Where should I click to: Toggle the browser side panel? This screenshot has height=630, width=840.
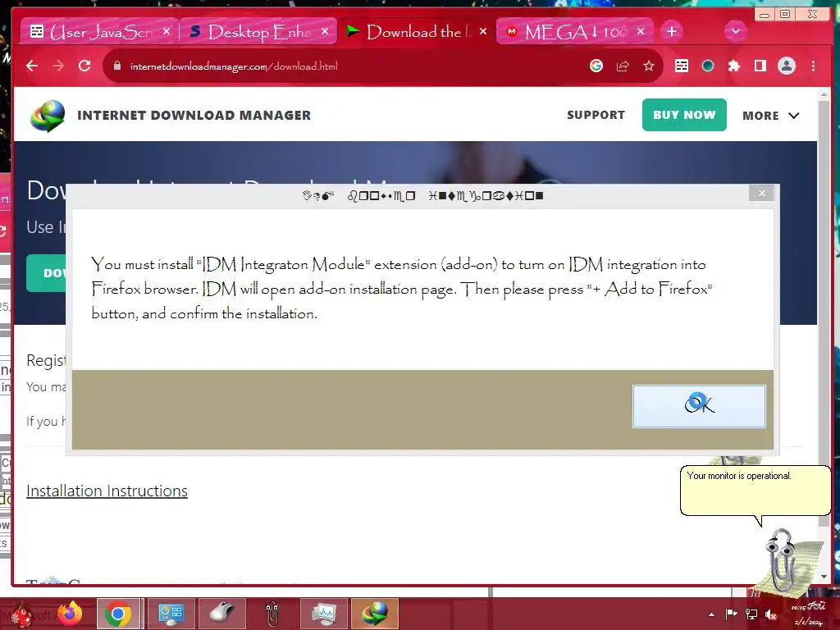[760, 66]
